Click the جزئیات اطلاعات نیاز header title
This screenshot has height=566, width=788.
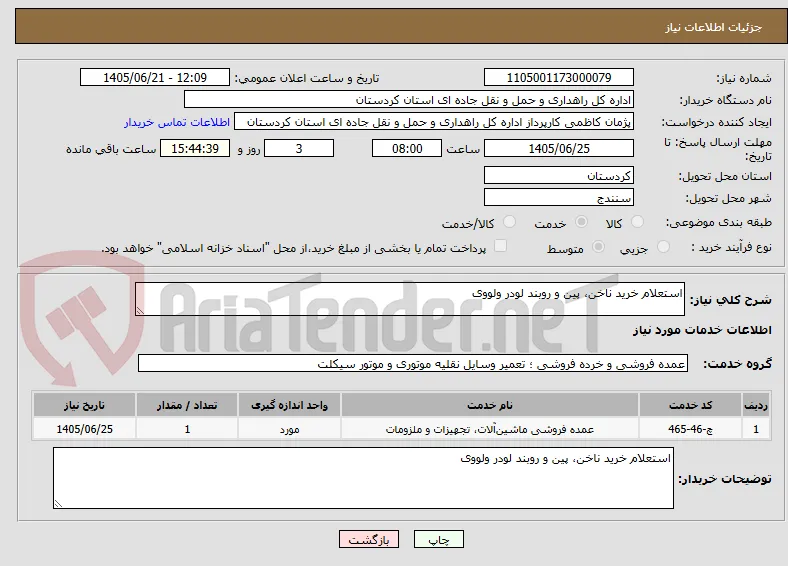click(x=714, y=27)
